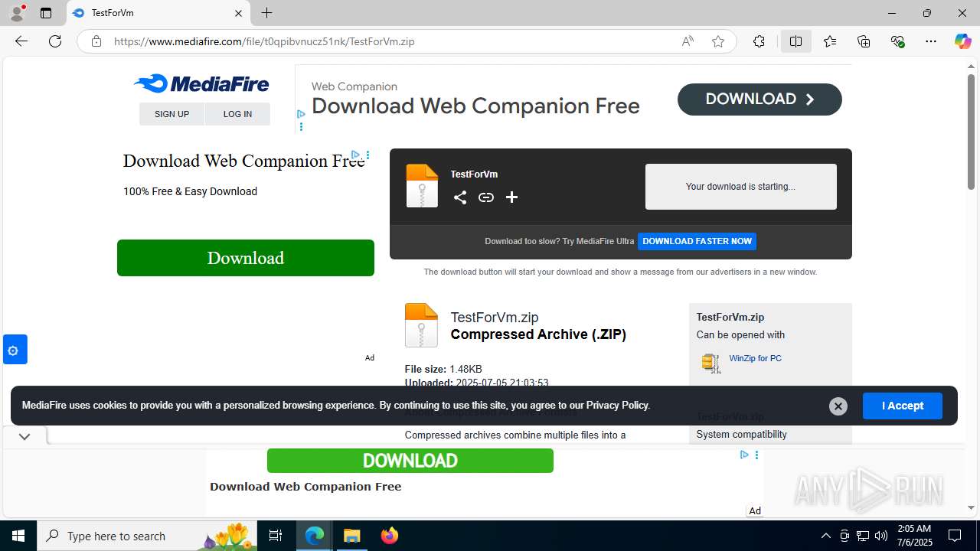
Task: Open the Collections icon
Action: pyautogui.click(x=864, y=41)
